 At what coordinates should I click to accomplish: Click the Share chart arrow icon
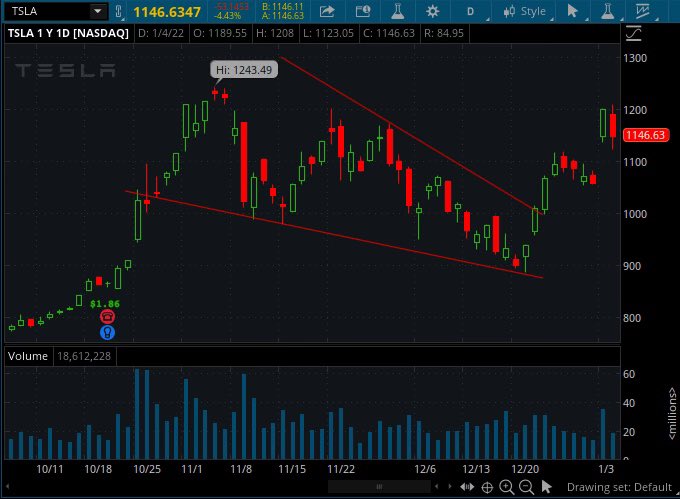(327, 11)
